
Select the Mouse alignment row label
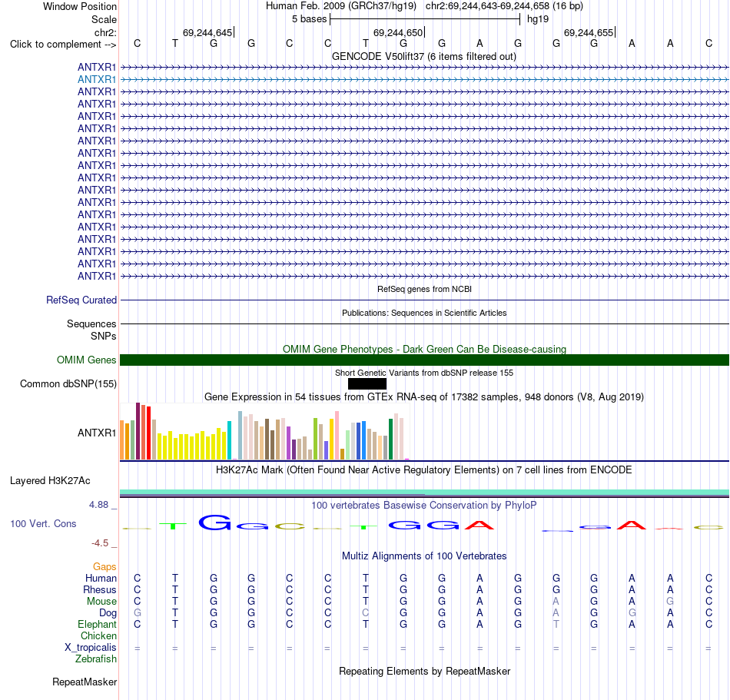click(x=101, y=602)
